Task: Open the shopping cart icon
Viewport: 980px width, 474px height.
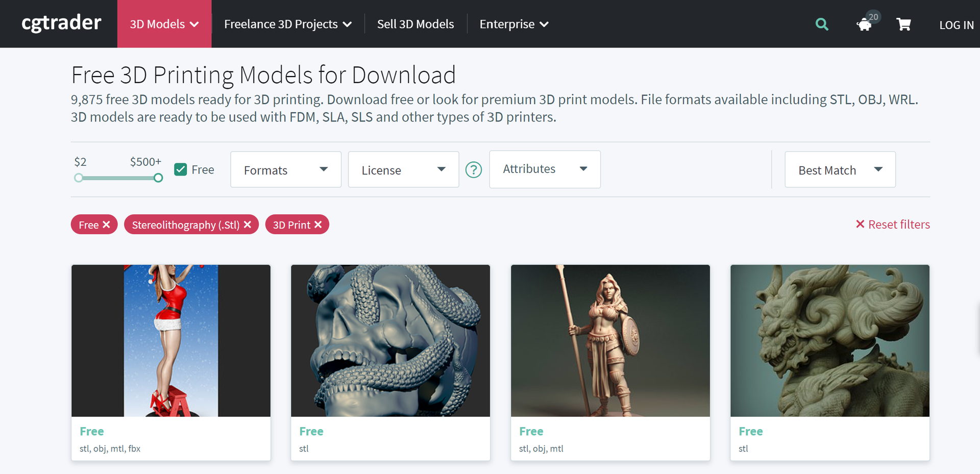Action: (903, 24)
